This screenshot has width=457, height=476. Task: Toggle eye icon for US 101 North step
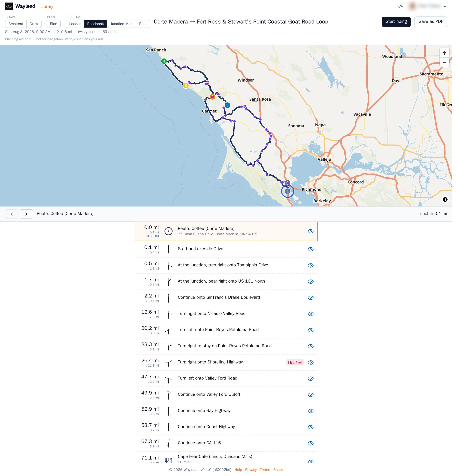(311, 282)
